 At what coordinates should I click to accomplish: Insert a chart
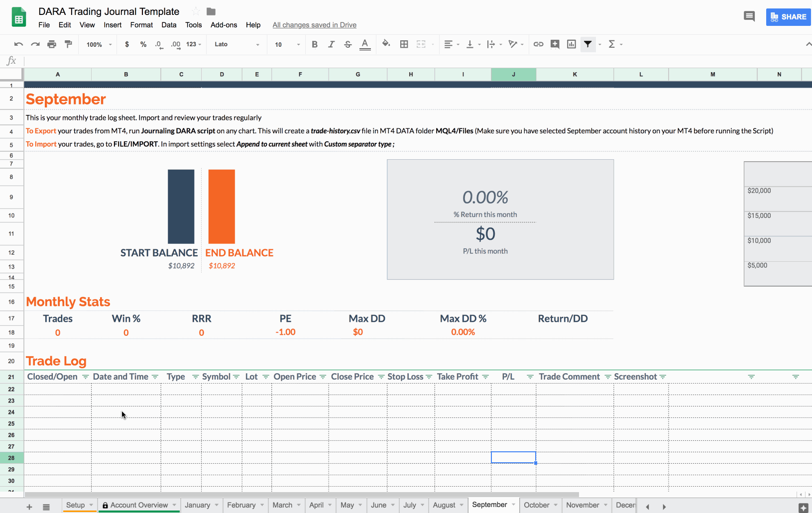click(x=572, y=44)
